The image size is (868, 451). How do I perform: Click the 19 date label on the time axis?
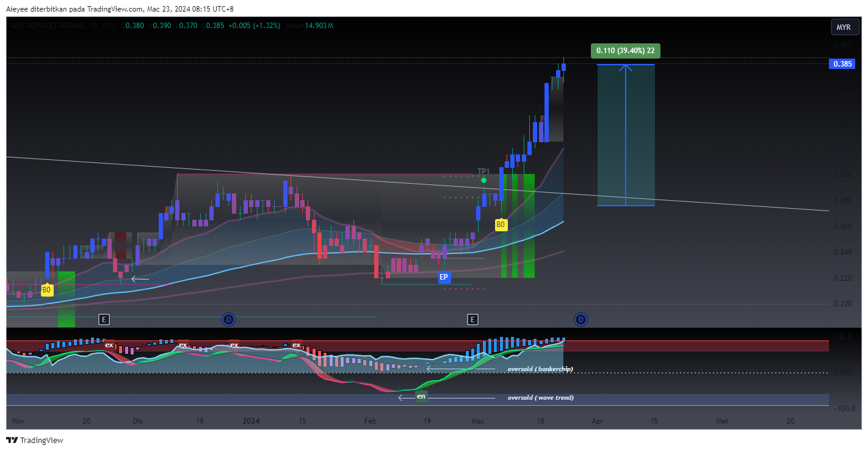coord(427,420)
